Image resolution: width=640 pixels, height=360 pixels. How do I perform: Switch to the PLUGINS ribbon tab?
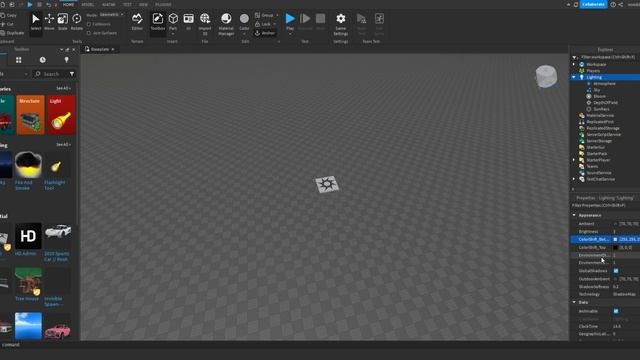coord(163,4)
